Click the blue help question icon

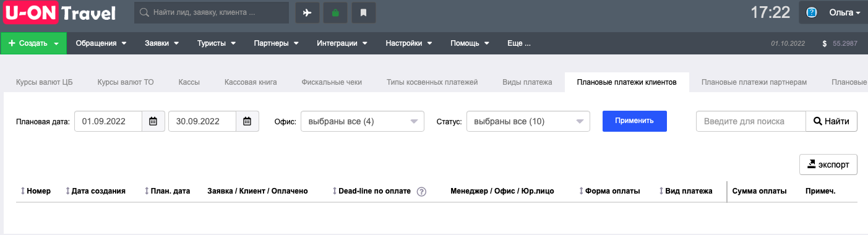click(x=812, y=12)
